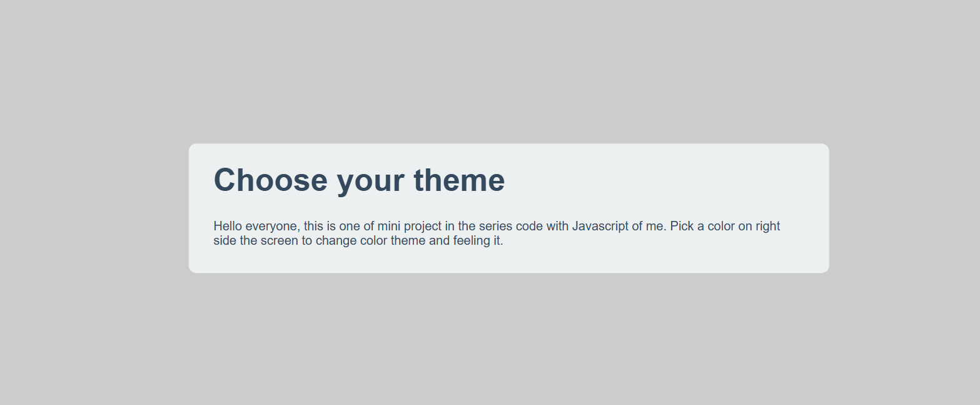
Task: Click the word "this" after "Hello everyone,"
Action: point(314,226)
